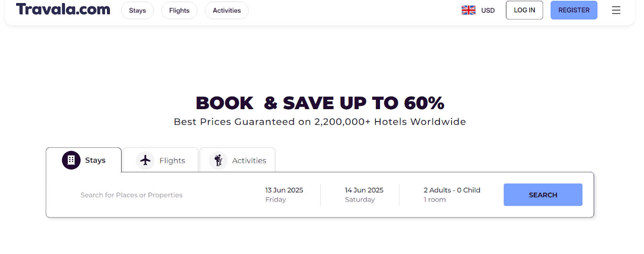This screenshot has width=644, height=254.
Task: Click the REGISTER button
Action: pos(574,10)
